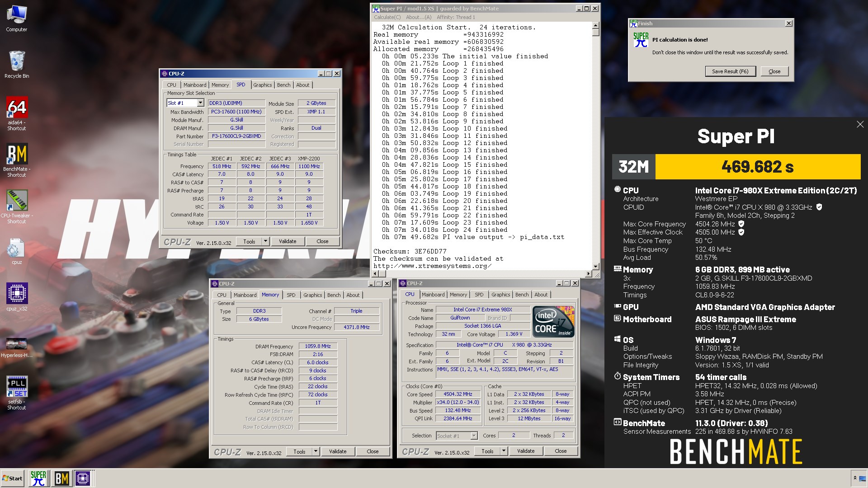The image size is (868, 488).
Task: Select SPD tab in Memory CPU-Z window
Action: point(291,295)
